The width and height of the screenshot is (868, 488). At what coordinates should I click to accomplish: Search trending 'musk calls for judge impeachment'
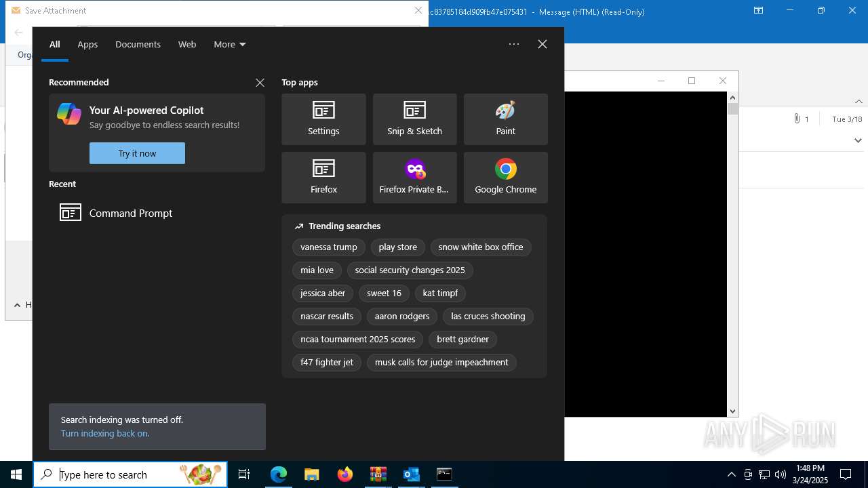click(441, 363)
